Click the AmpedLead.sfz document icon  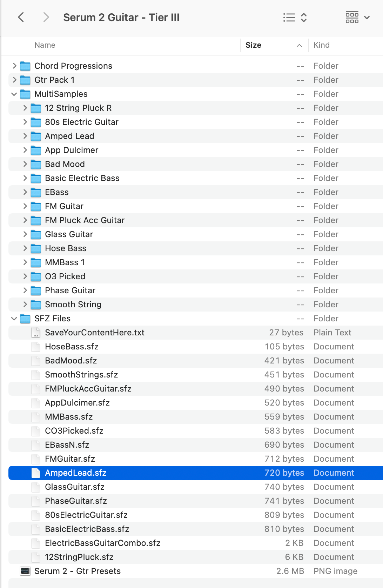coord(36,473)
